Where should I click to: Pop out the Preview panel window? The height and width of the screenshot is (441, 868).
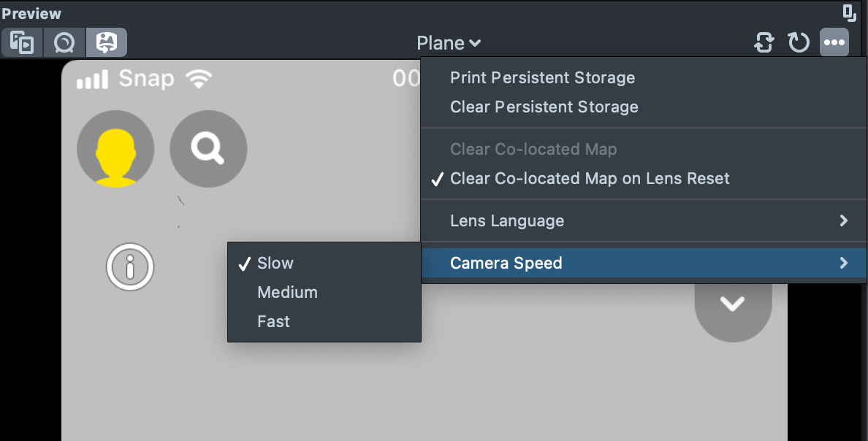tap(849, 12)
